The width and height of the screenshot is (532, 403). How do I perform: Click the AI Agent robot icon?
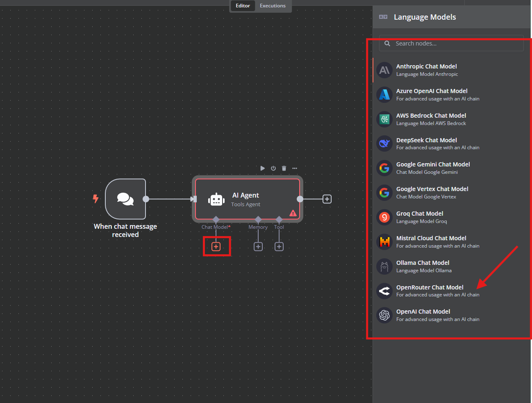pos(216,199)
